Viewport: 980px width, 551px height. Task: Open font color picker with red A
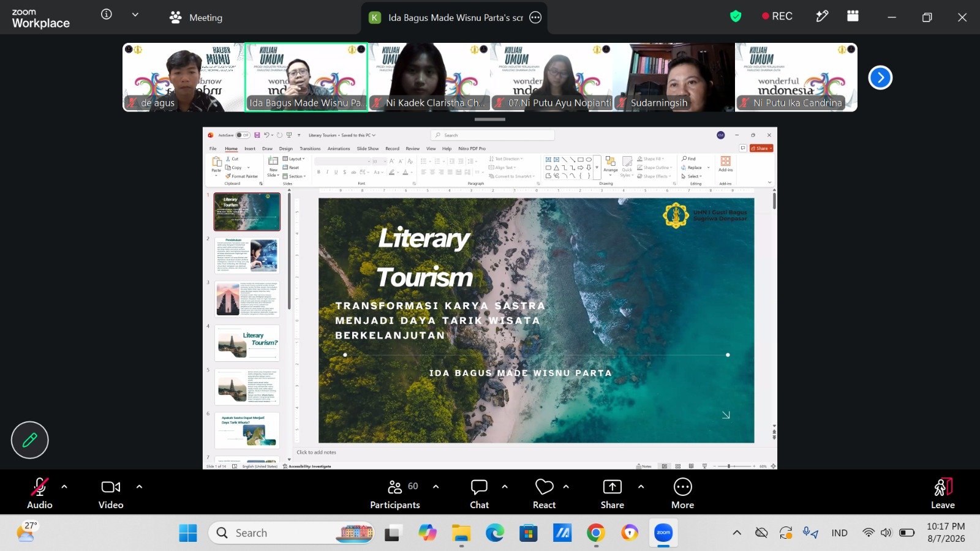tap(405, 173)
